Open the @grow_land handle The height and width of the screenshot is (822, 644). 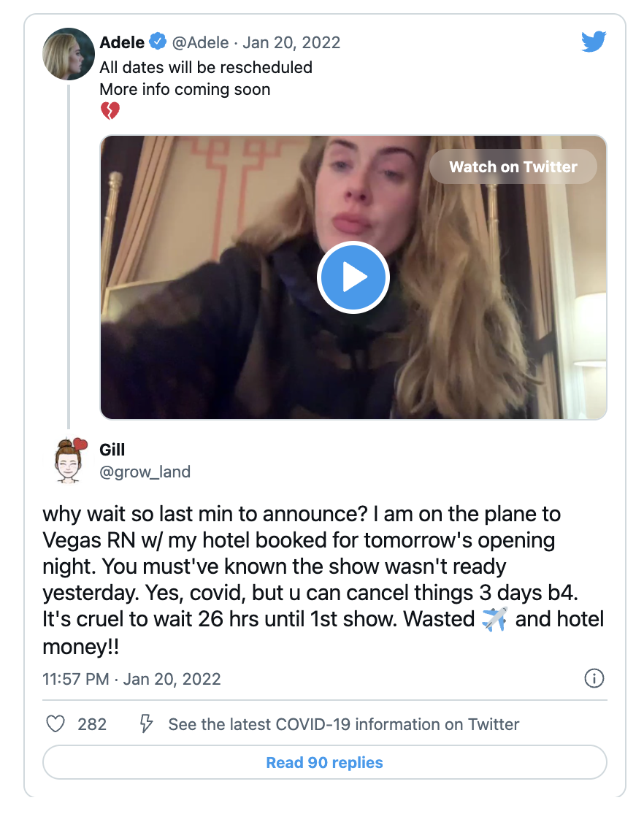pos(145,472)
